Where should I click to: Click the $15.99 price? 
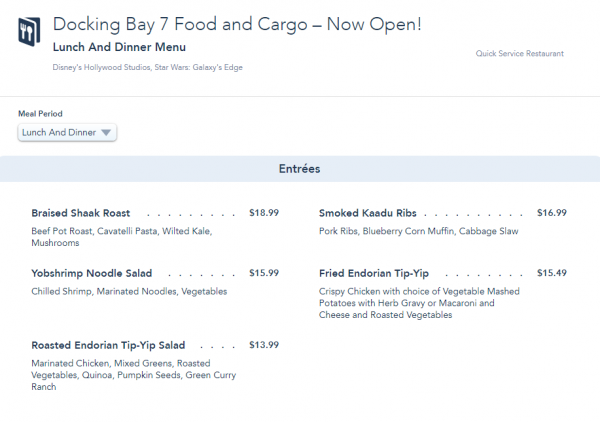click(264, 273)
